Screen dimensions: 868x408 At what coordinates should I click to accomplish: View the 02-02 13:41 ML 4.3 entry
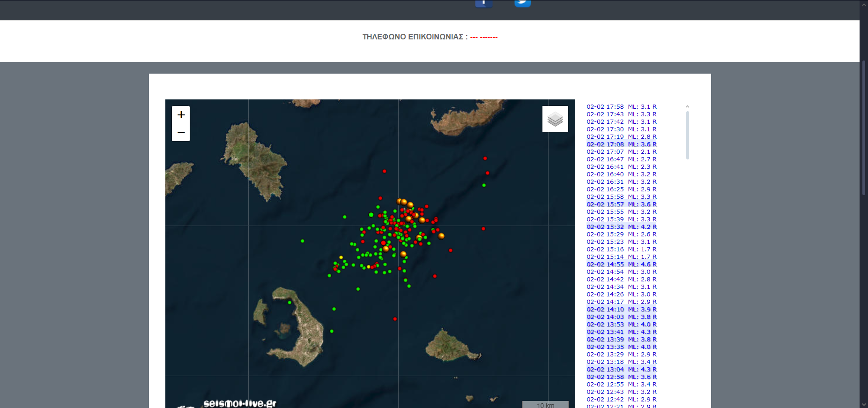click(622, 332)
